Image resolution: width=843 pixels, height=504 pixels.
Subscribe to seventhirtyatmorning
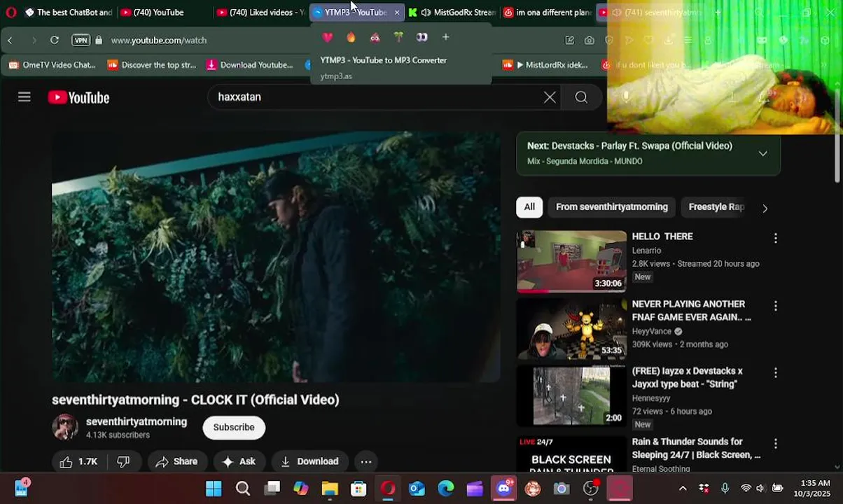click(234, 427)
